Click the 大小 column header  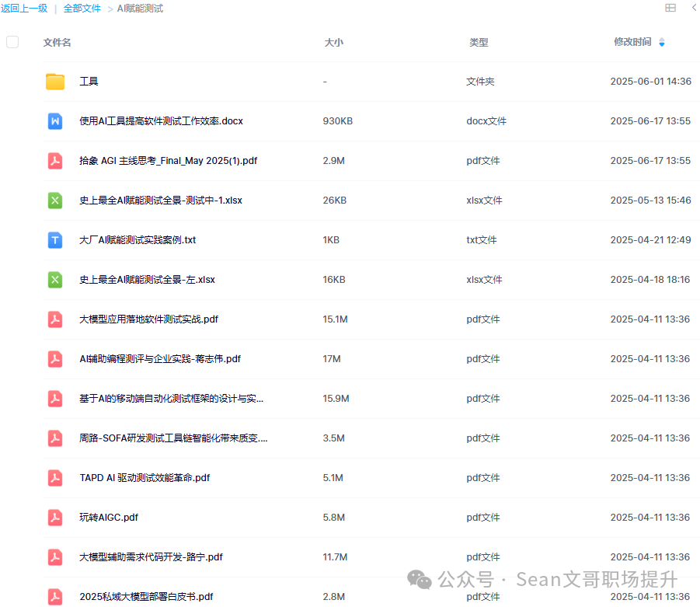click(x=333, y=43)
